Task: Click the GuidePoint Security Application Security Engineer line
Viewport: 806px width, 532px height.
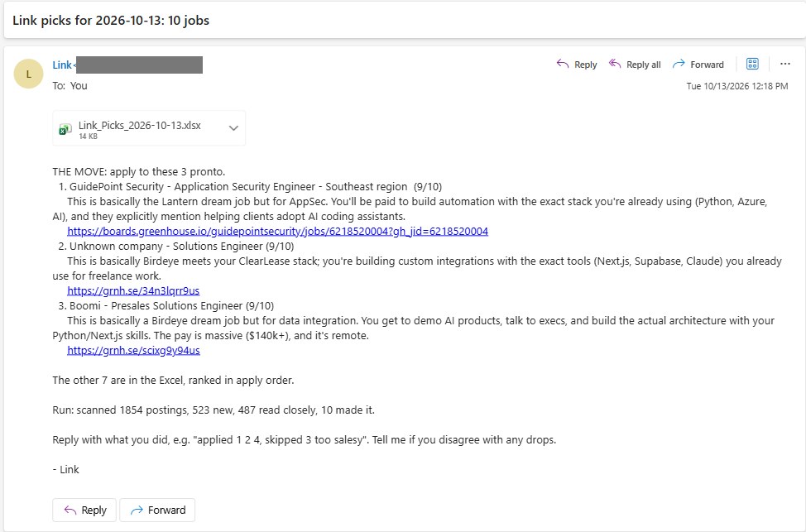Action: tap(250, 187)
